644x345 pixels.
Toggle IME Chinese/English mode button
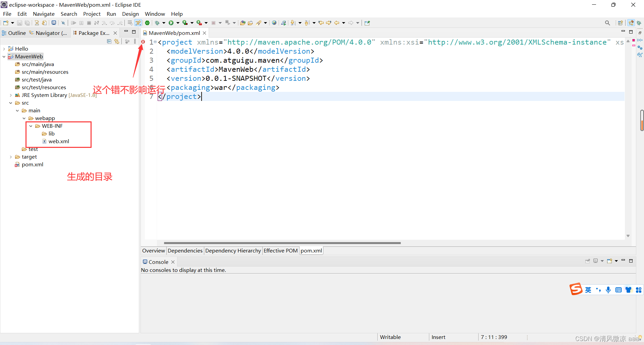588,290
